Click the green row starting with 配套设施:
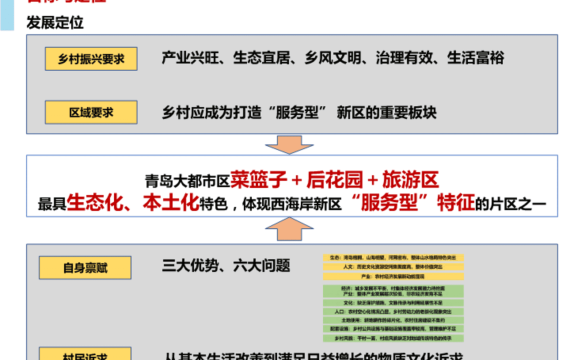The height and width of the screenshot is (360, 570). (393, 329)
